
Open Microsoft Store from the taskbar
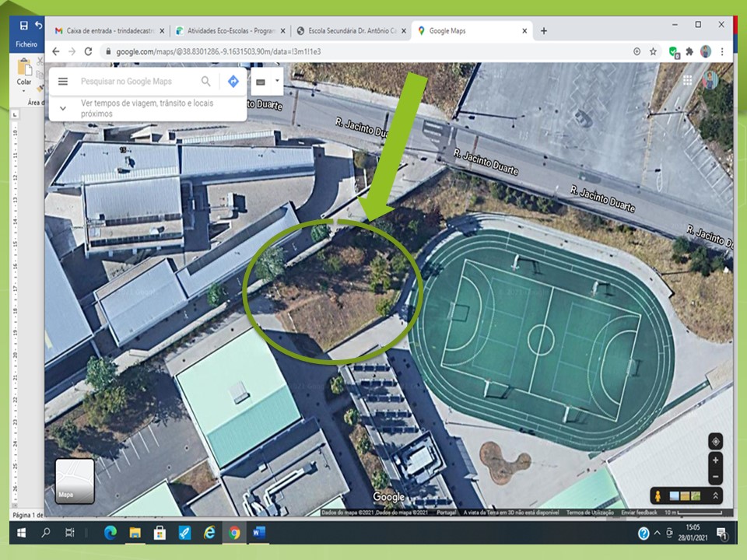coord(160,533)
